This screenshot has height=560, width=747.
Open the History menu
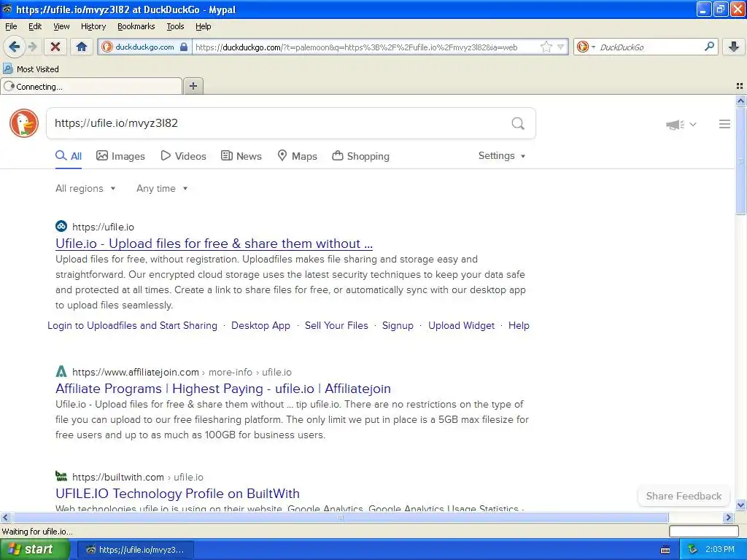pyautogui.click(x=93, y=26)
